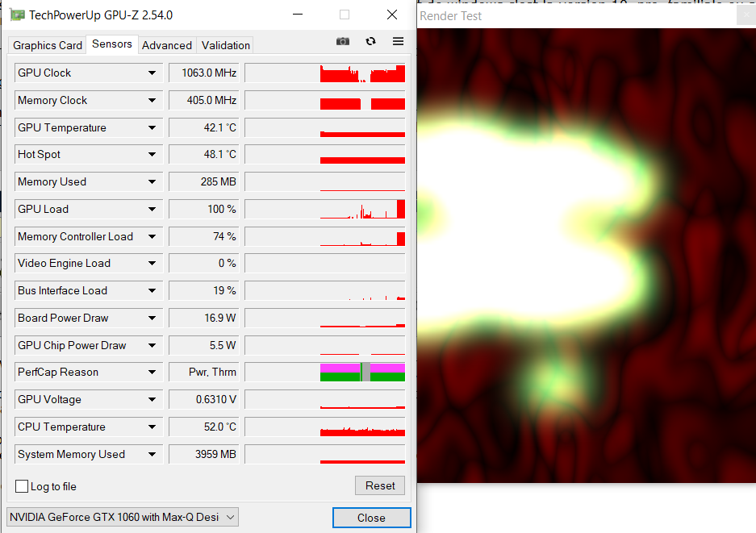
Task: Enable the Log to file checkbox
Action: pos(22,486)
